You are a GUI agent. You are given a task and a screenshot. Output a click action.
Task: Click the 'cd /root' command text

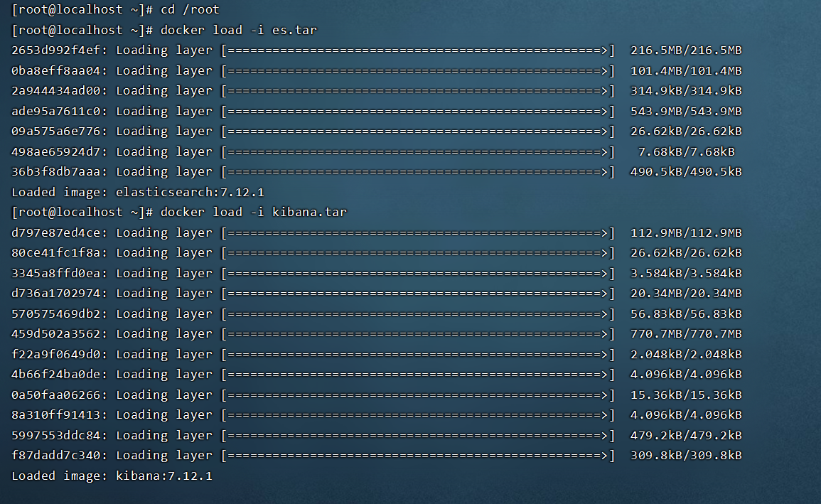[x=190, y=9]
